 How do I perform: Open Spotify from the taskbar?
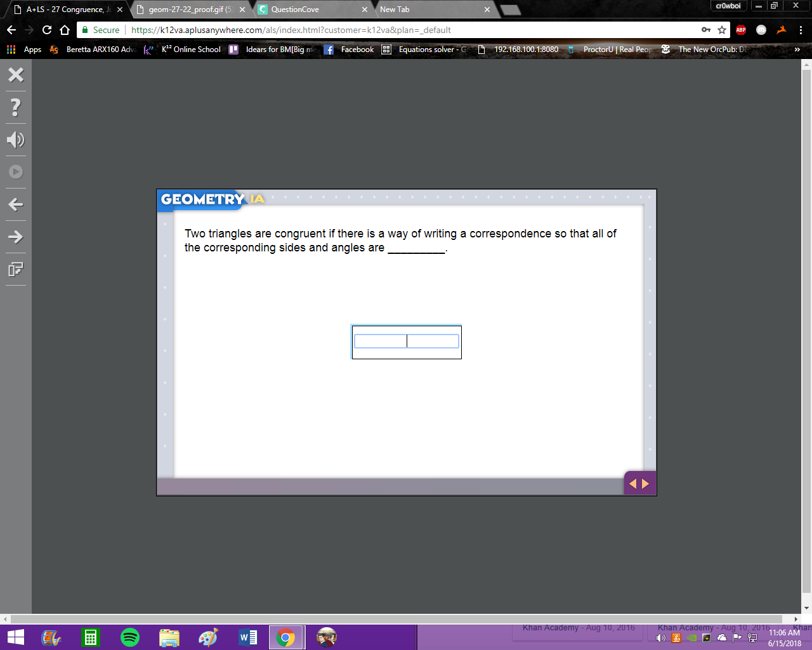pos(130,637)
